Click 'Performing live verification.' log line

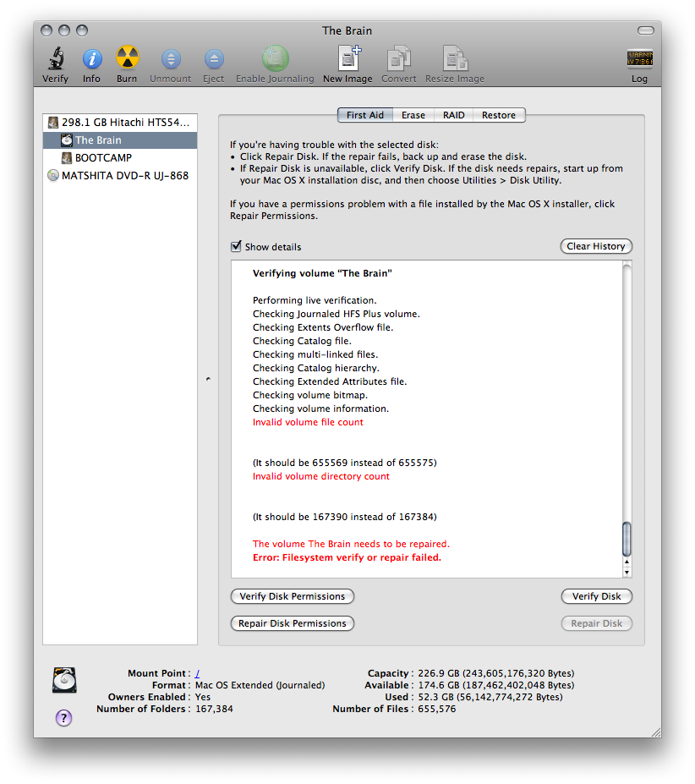(x=315, y=300)
